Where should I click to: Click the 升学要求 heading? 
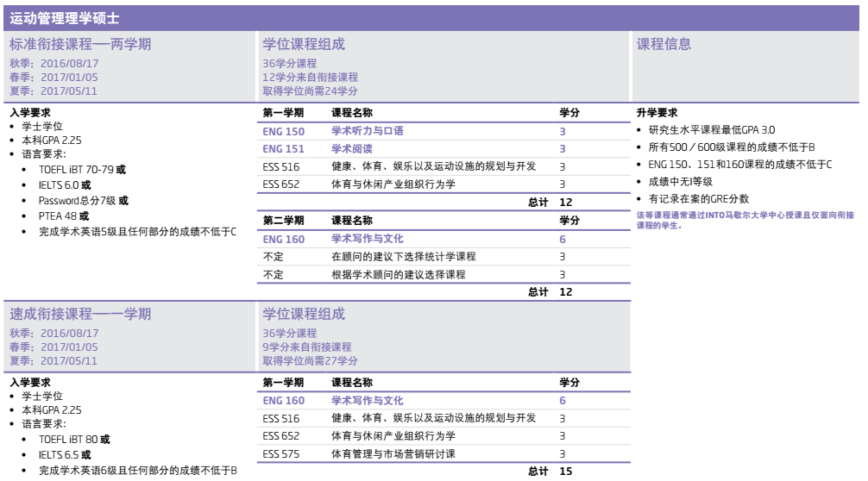pyautogui.click(x=657, y=113)
